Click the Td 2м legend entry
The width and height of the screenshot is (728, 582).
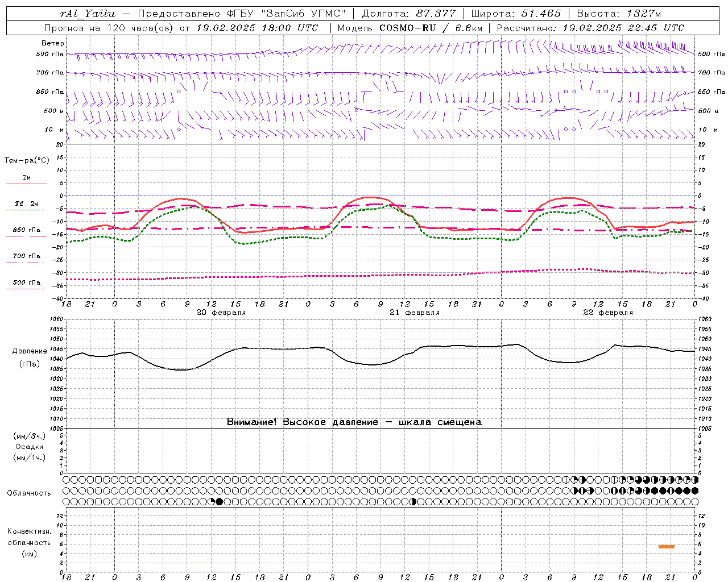coord(26,203)
